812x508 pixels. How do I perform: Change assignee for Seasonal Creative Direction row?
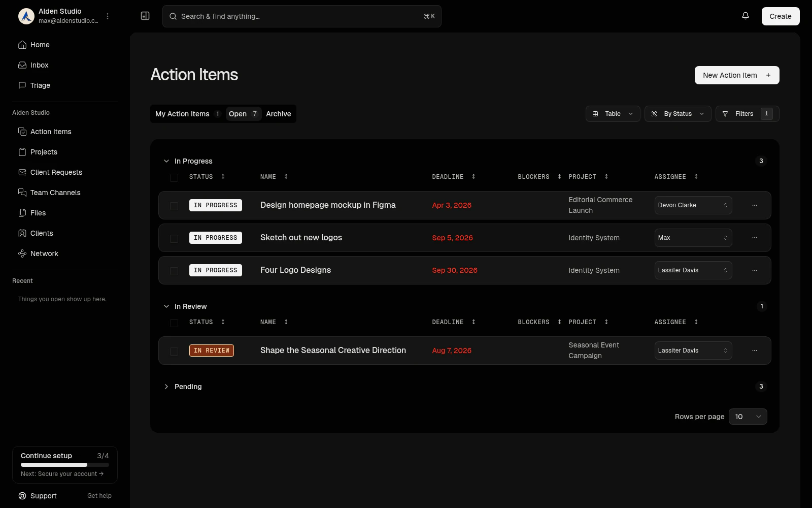[x=693, y=351]
